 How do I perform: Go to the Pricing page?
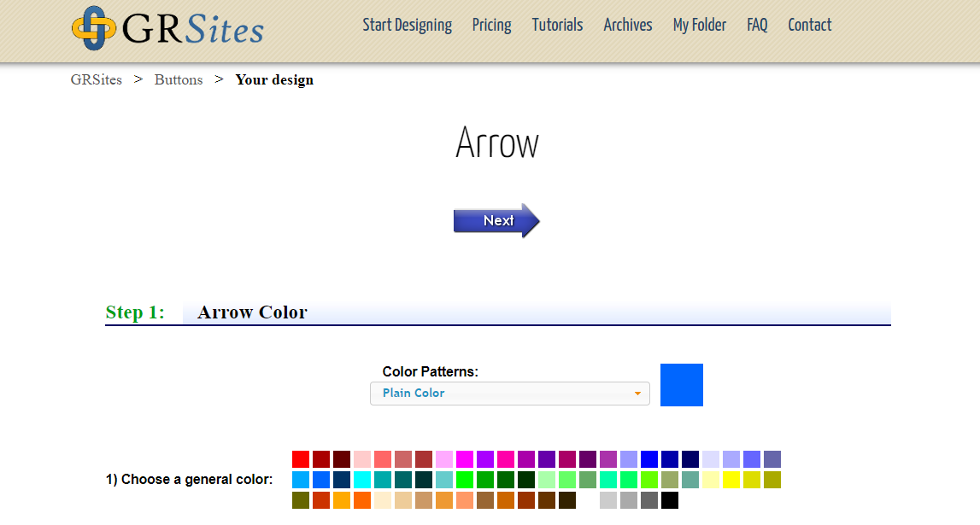click(x=491, y=25)
